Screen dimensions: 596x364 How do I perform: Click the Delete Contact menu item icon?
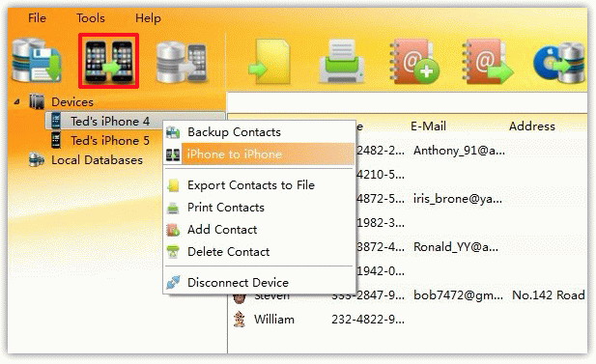(x=173, y=252)
